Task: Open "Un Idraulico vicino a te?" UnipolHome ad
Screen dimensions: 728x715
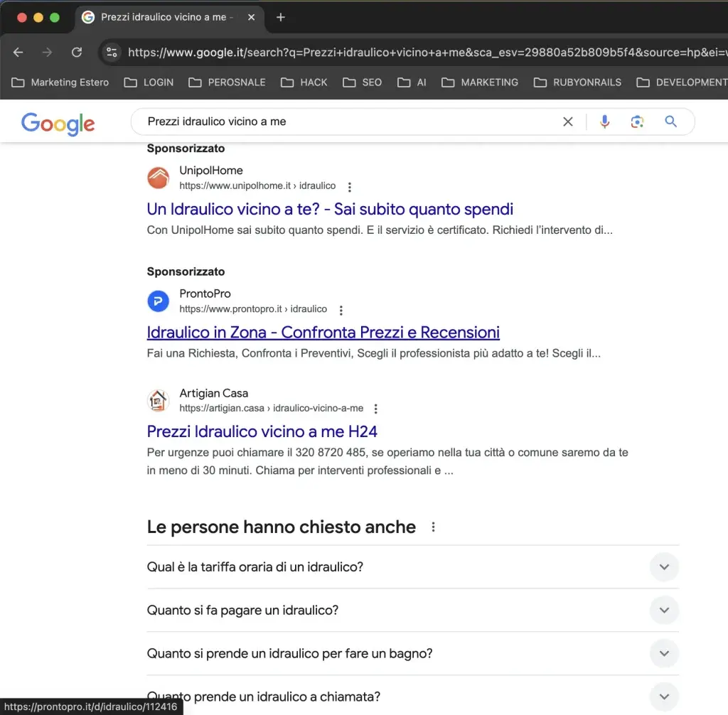Action: click(329, 209)
